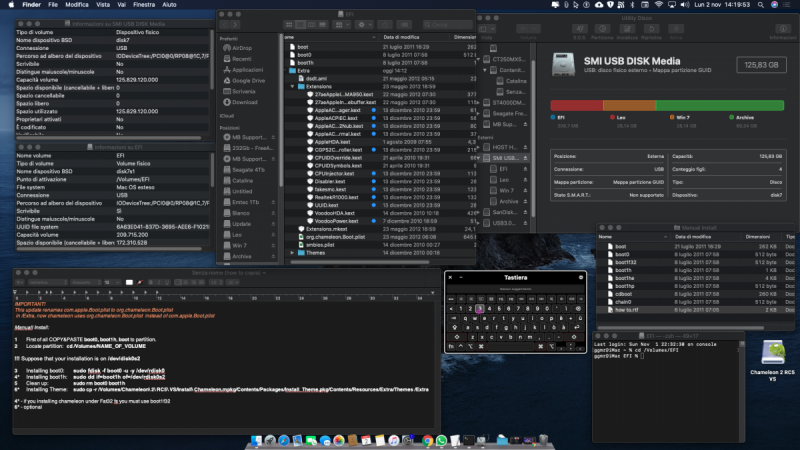Screen dimensions: 800x450
Task: Select the Download folder in sidebar
Action: click(x=245, y=102)
